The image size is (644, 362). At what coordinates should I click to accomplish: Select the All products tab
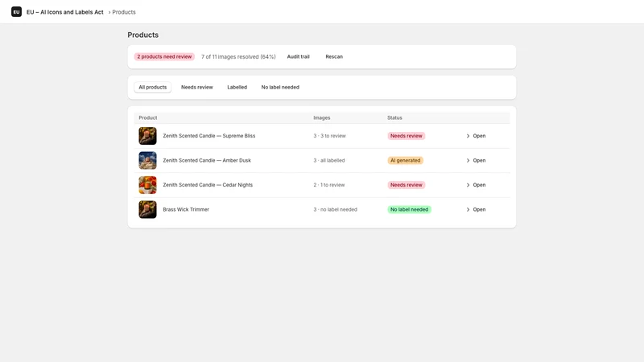pos(153,88)
